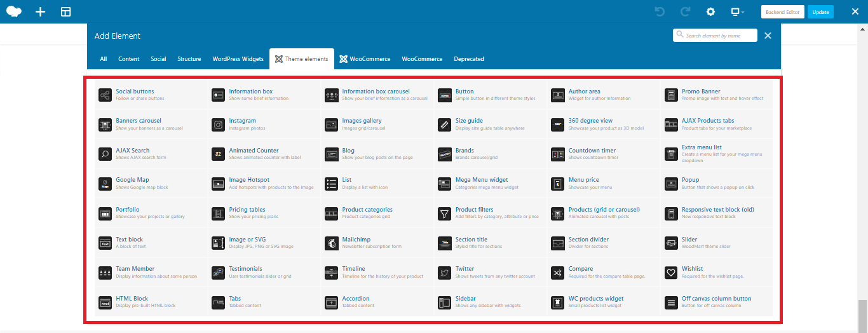Add the Promo Banner element icon
This screenshot has height=333, width=868.
point(670,95)
